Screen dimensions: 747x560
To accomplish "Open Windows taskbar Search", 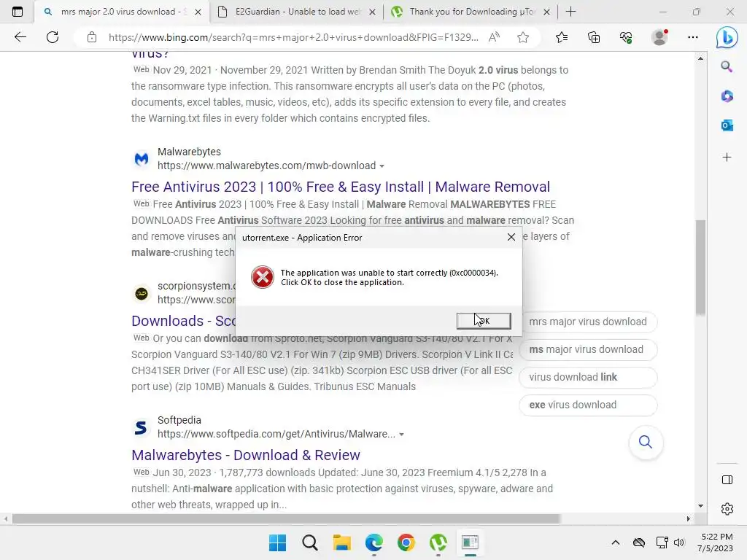I will pyautogui.click(x=309, y=542).
